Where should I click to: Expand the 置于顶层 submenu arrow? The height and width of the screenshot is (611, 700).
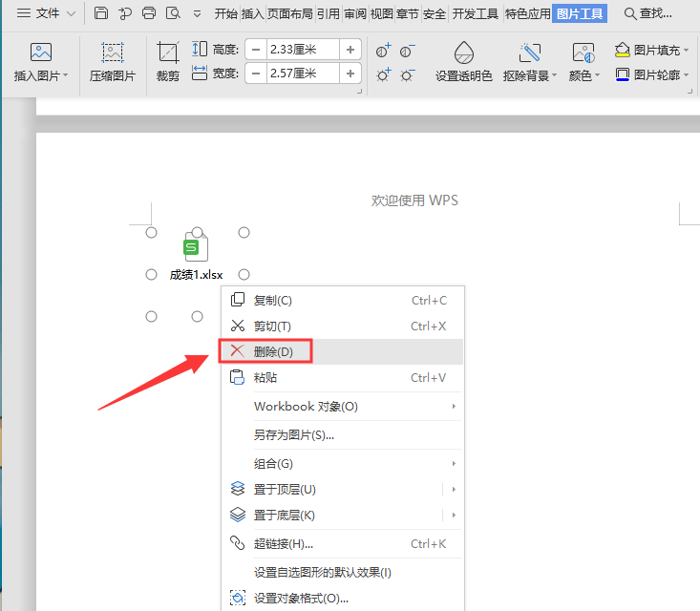454,489
